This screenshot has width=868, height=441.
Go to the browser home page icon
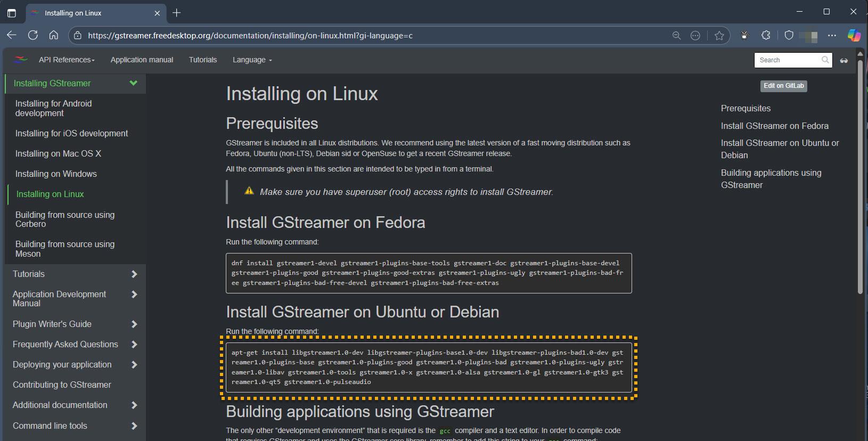[x=54, y=35]
